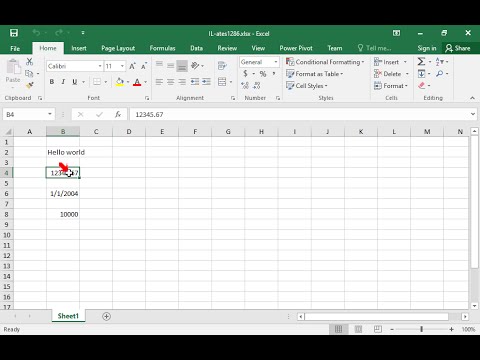Viewport: 480px width, 360px height.
Task: Click the Insert Function fx icon
Action: [x=118, y=114]
